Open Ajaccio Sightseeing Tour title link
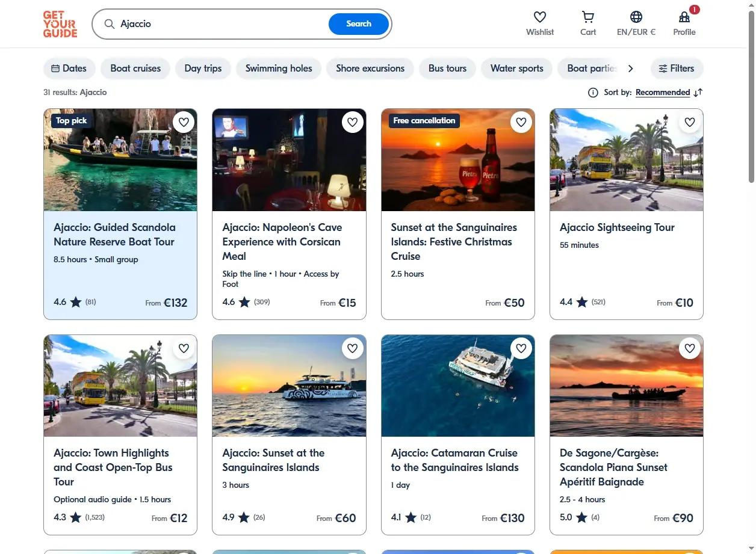The image size is (756, 554). (617, 227)
